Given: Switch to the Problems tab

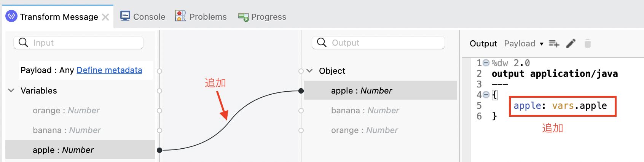Looking at the screenshot, I should pyautogui.click(x=201, y=16).
